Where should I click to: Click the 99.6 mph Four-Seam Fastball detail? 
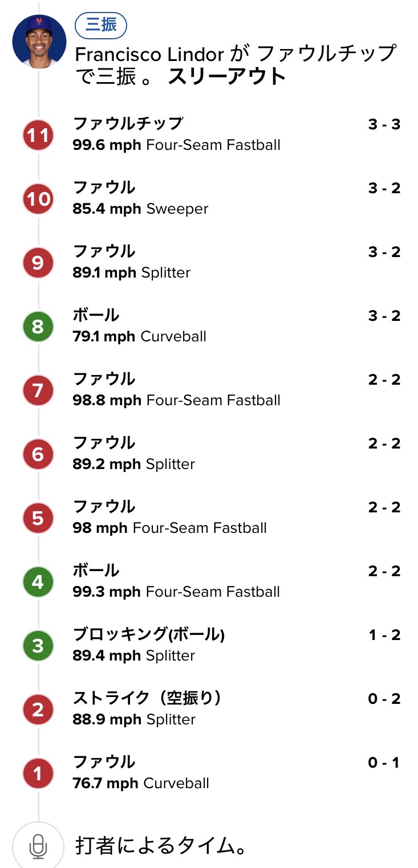(x=177, y=145)
